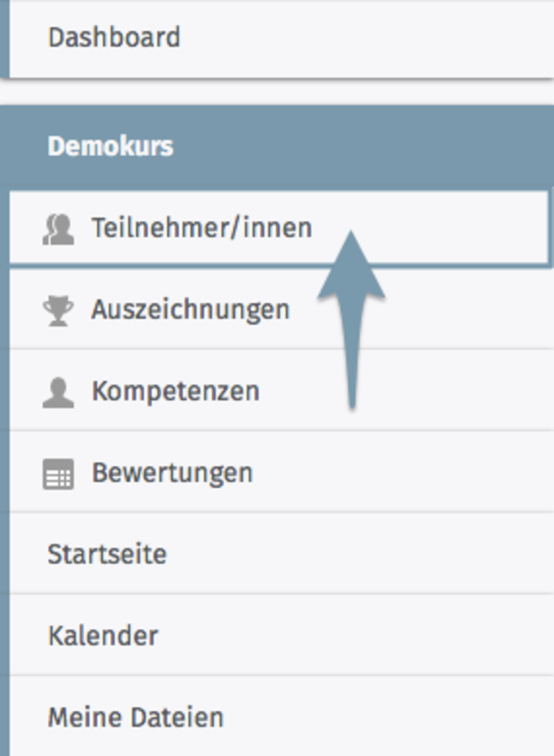Screen dimensions: 554x756
Task: Open the Kalender entry
Action: [x=103, y=636]
